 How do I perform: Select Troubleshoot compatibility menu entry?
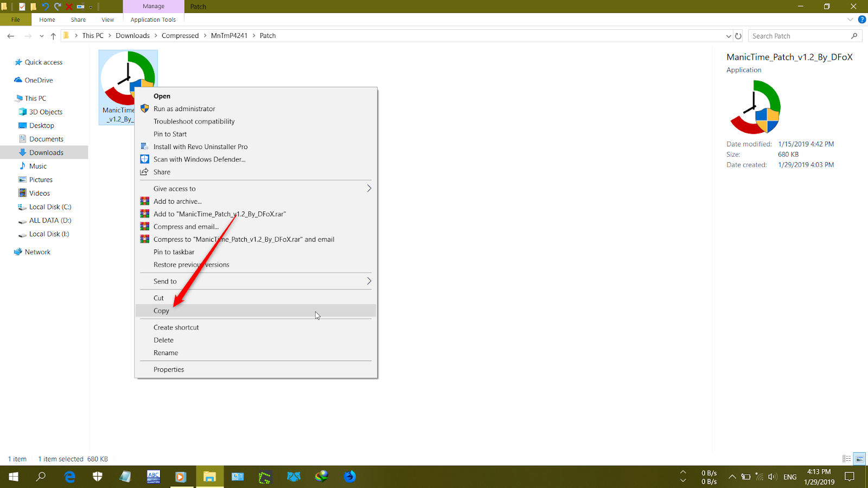(256, 121)
